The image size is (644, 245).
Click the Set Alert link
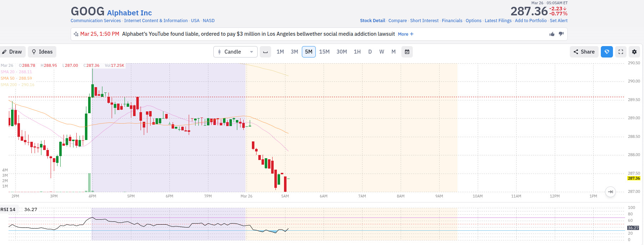(x=559, y=21)
